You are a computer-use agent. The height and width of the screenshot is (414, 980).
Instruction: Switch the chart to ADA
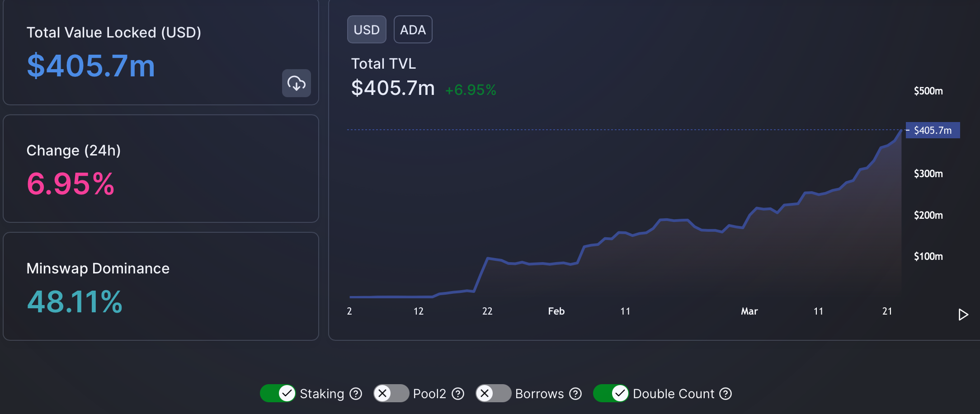[x=413, y=29]
